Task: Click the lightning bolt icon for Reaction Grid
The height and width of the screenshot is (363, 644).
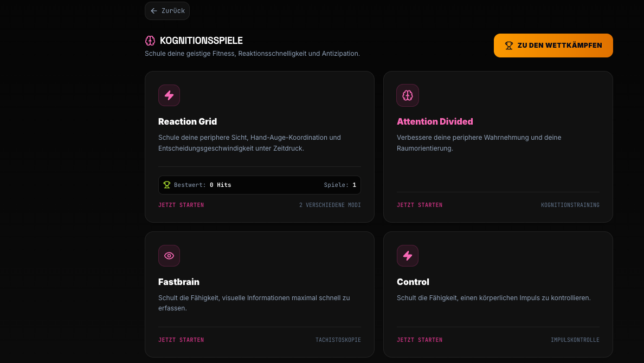Action: [x=169, y=95]
